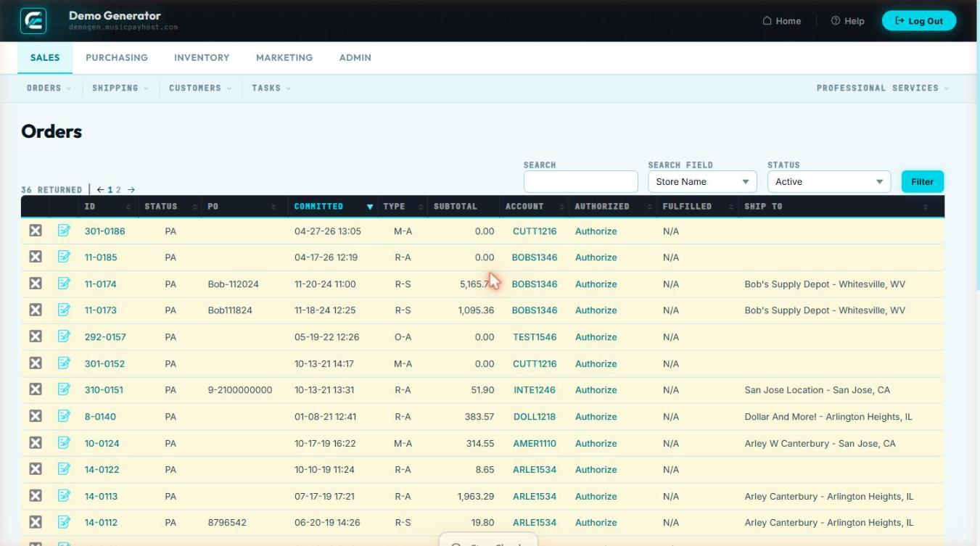Screen dimensions: 980x546
Task: Click the Filter button
Action: pos(922,181)
